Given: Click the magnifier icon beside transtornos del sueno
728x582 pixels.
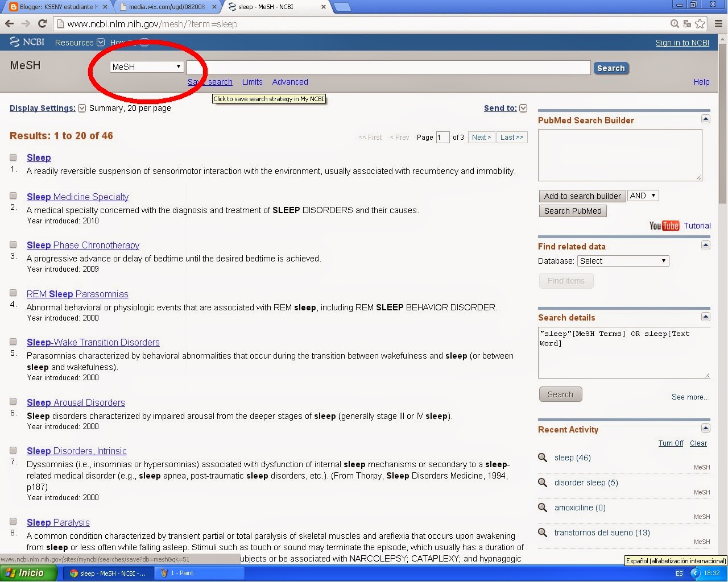Looking at the screenshot, I should tap(543, 533).
